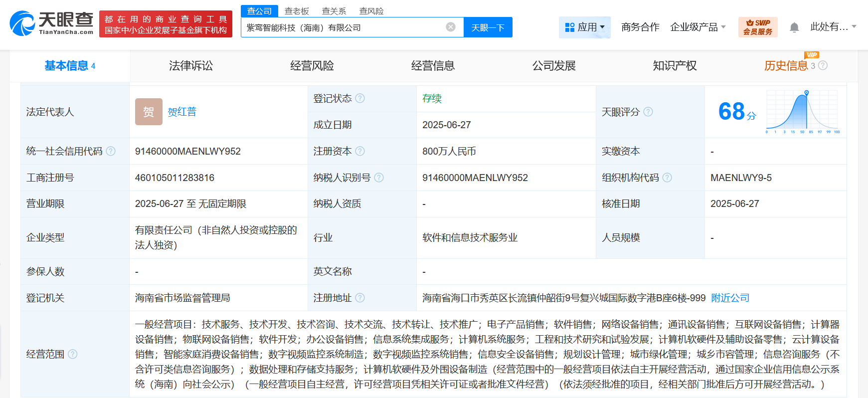
Task: Open the notification bell icon
Action: 794,27
